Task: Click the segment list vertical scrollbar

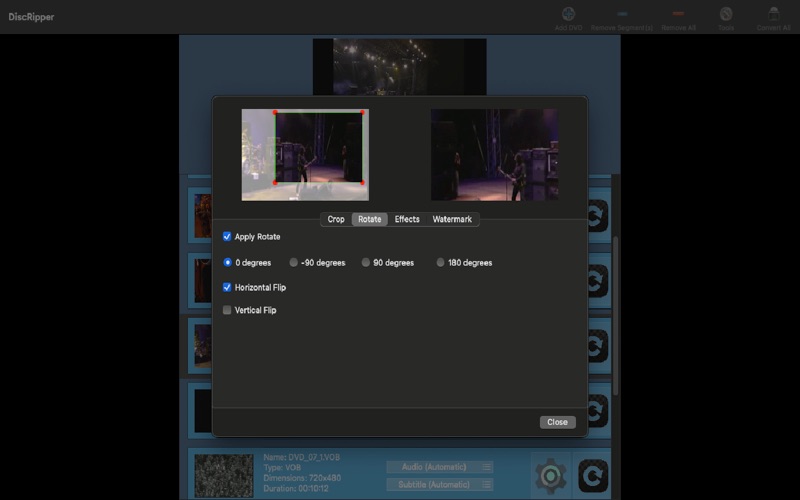Action: click(x=616, y=316)
